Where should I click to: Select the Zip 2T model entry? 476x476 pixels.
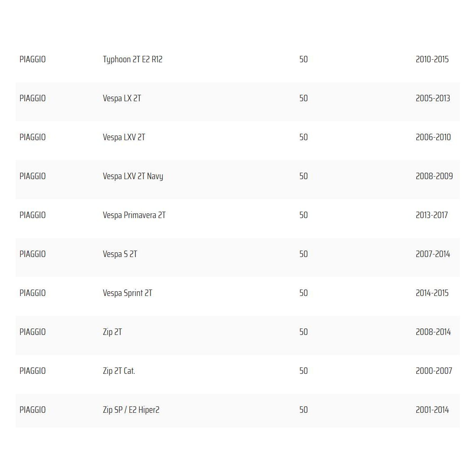112,332
